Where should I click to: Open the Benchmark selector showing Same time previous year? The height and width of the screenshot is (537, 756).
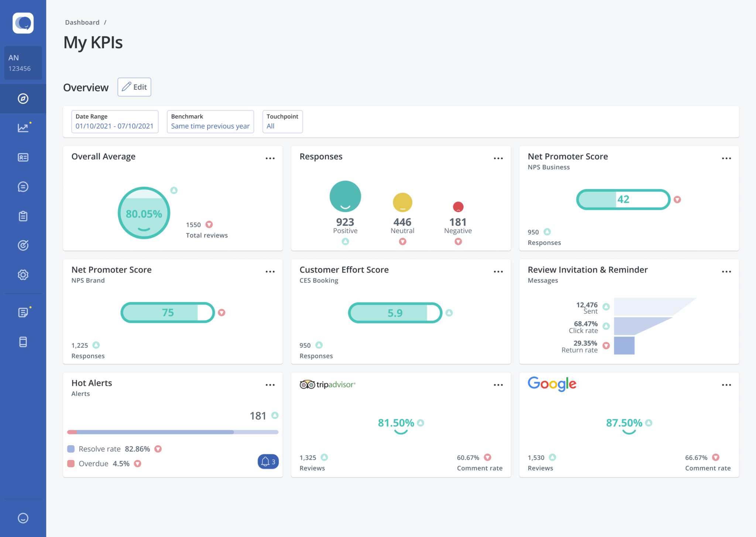(x=210, y=122)
